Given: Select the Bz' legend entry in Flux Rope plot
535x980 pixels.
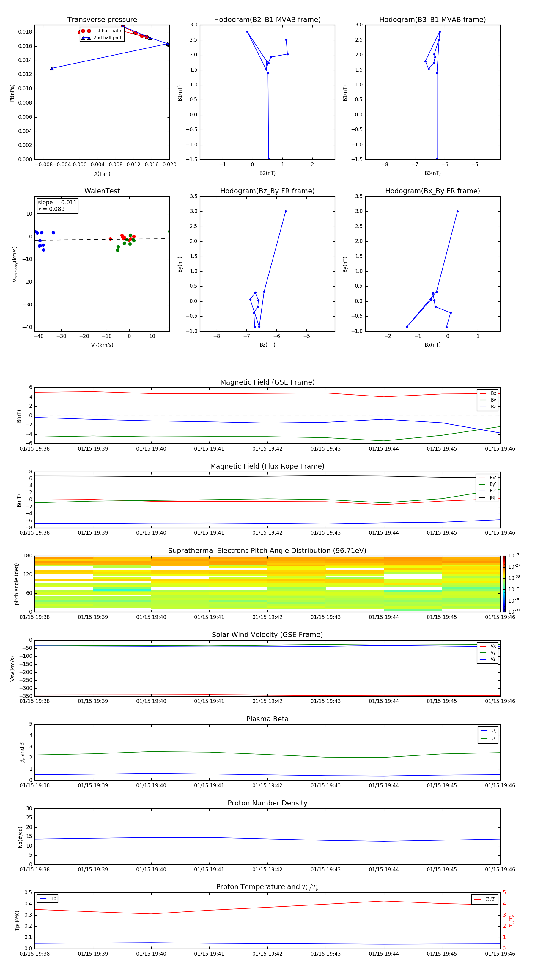Looking at the screenshot, I should [487, 491].
